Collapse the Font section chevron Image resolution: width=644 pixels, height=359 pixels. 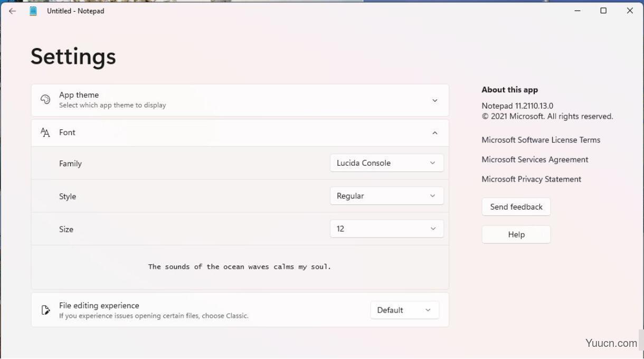coord(435,133)
